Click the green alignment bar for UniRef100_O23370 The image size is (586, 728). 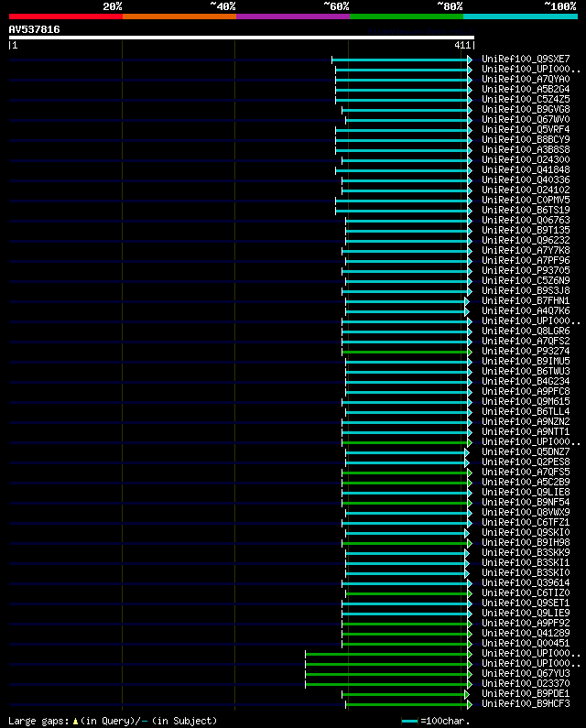pyautogui.click(x=386, y=684)
